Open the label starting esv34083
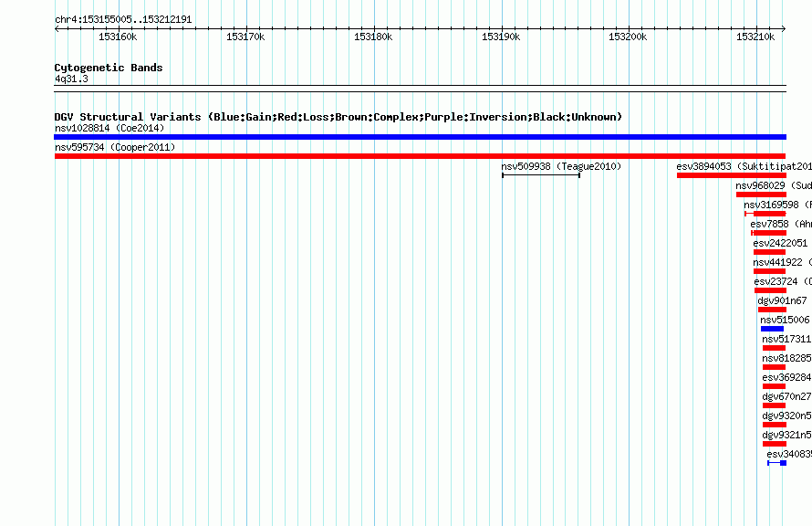This screenshot has height=526, width=812. pos(789,454)
